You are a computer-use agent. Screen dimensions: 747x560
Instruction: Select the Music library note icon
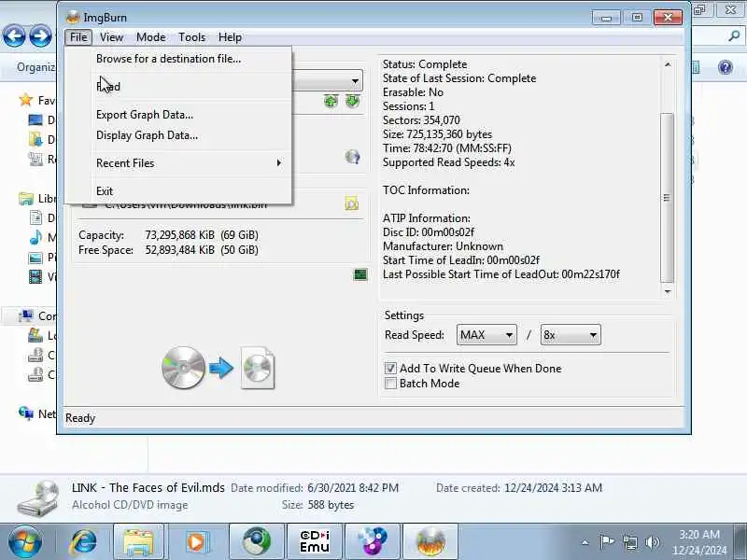pyautogui.click(x=35, y=237)
